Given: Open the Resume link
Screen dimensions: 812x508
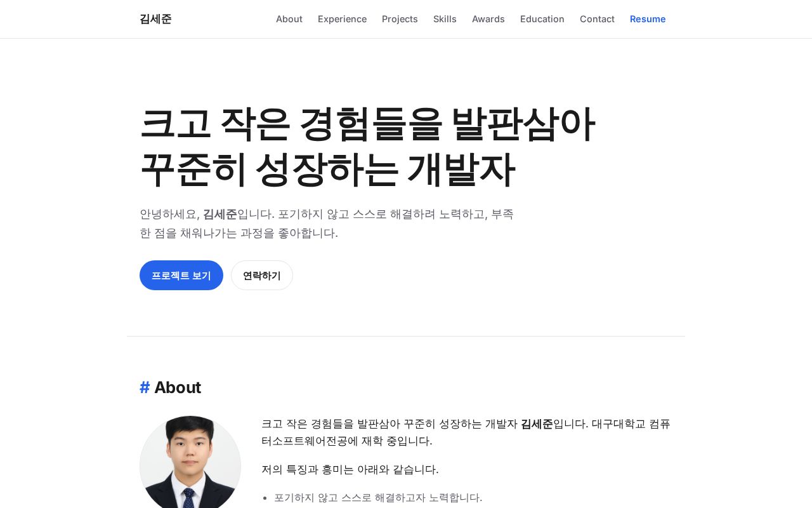Looking at the screenshot, I should click(648, 19).
